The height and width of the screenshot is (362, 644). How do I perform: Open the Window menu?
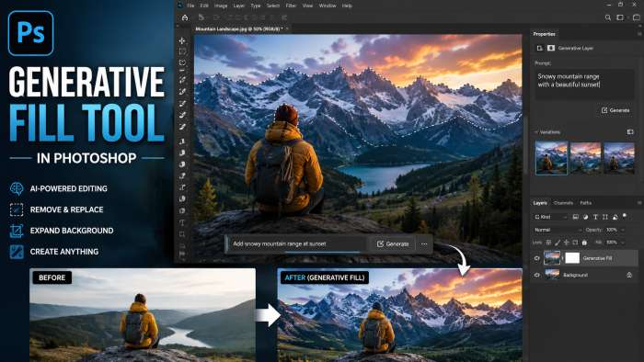(x=328, y=6)
